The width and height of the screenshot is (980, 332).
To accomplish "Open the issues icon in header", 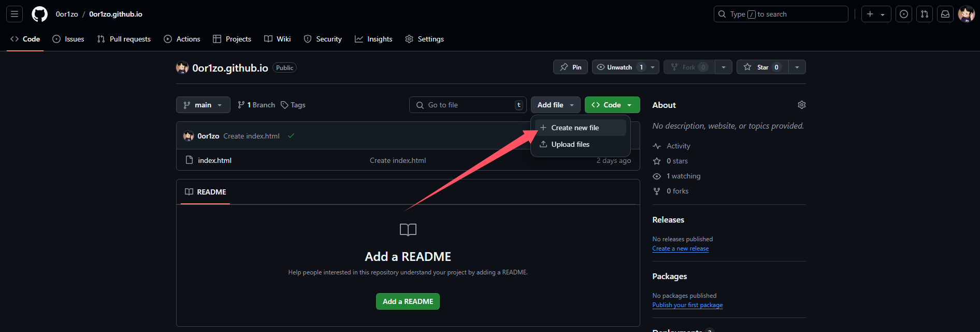I will (x=904, y=14).
